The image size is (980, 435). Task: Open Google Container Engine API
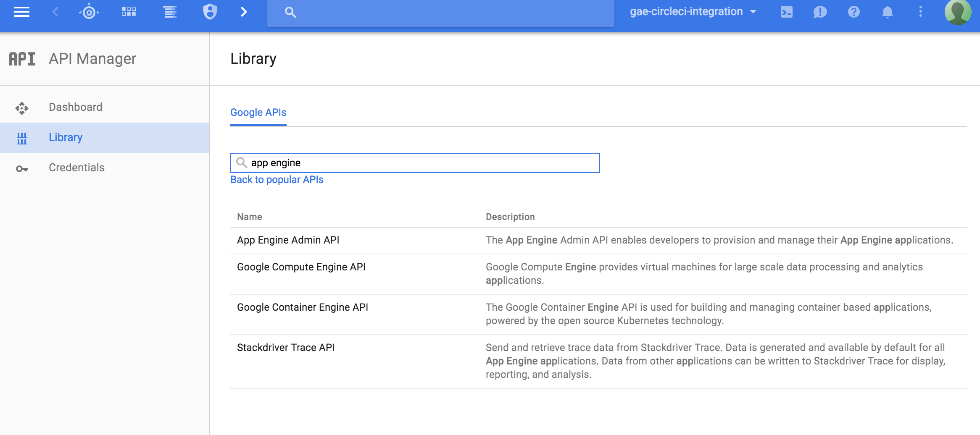click(303, 307)
